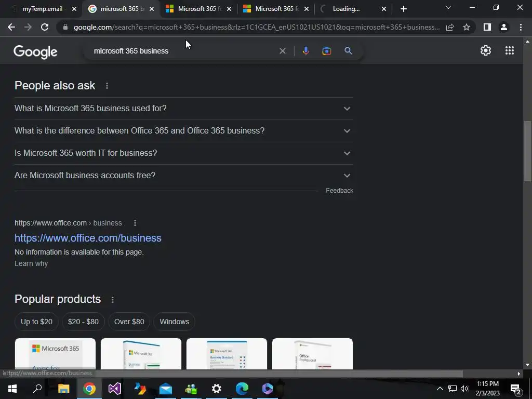Start voice search with microphone icon
The height and width of the screenshot is (399, 532).
pyautogui.click(x=305, y=51)
